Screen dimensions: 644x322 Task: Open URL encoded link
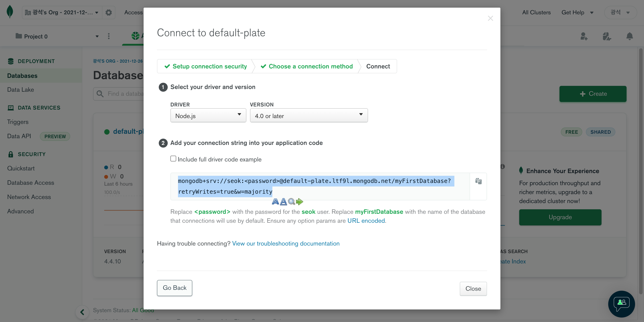(x=366, y=220)
